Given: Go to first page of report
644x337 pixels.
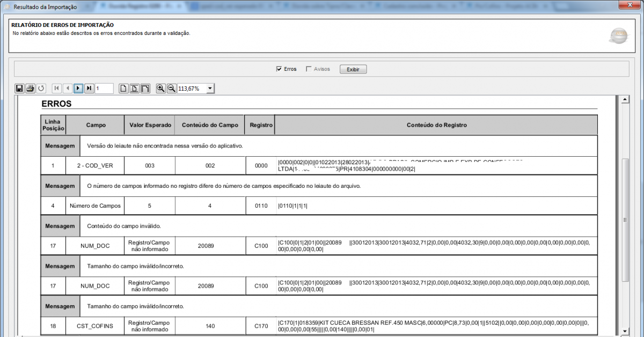Looking at the screenshot, I should [x=57, y=88].
